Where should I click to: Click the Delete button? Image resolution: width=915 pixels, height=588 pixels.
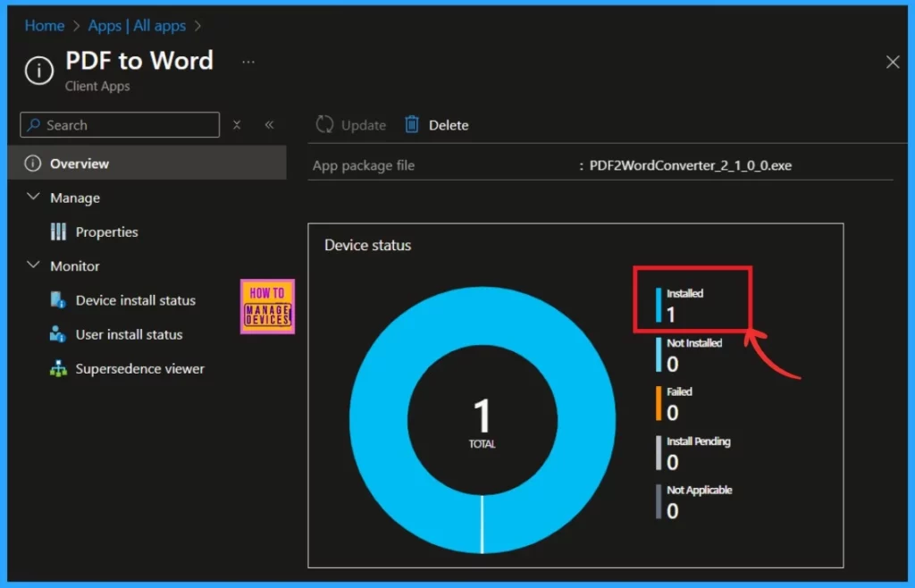pos(436,125)
